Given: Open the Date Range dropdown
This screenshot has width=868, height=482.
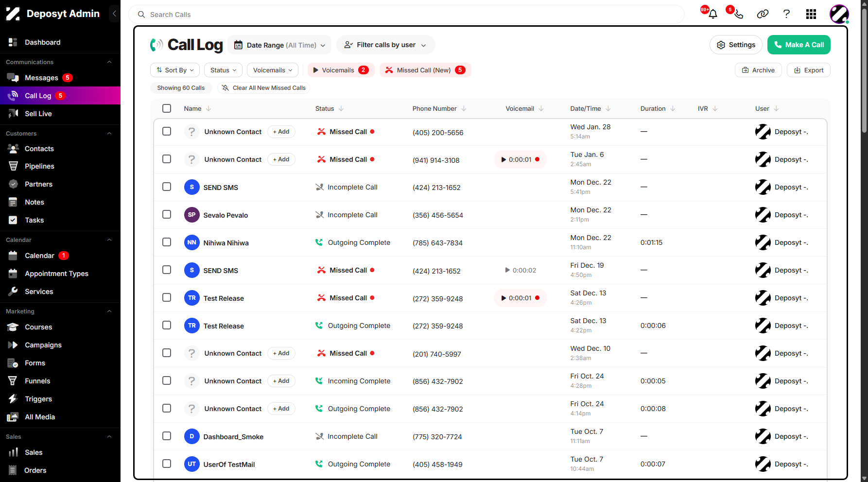Looking at the screenshot, I should [x=279, y=45].
